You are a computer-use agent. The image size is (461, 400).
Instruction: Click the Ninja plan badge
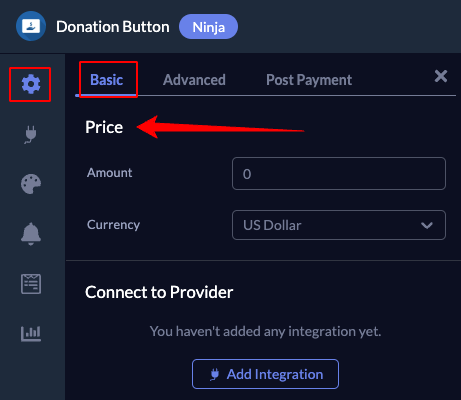208,27
